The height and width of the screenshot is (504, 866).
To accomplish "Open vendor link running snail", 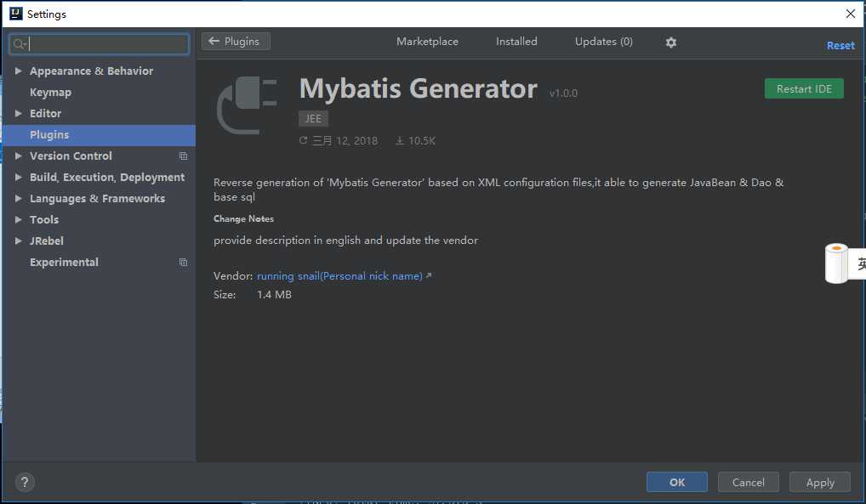I will coord(339,276).
